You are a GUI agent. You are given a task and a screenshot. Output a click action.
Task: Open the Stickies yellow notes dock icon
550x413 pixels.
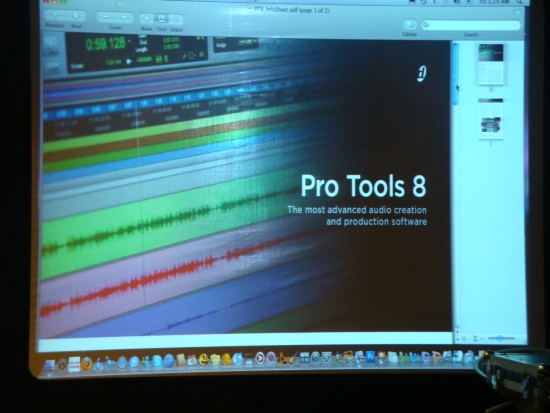215,359
